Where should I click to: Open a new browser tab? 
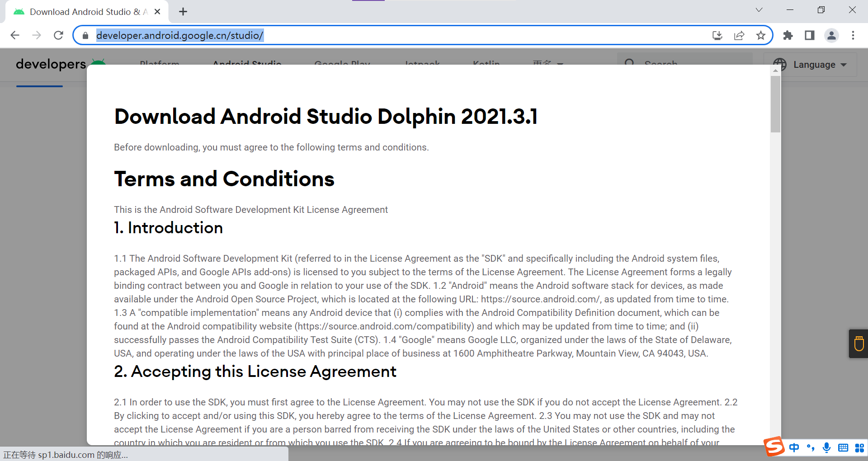(183, 12)
